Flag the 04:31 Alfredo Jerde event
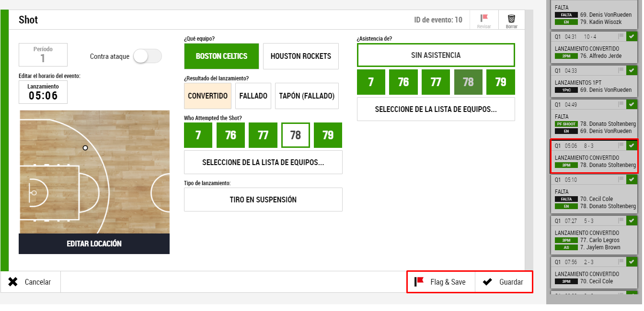This screenshot has width=644, height=311. point(621,36)
